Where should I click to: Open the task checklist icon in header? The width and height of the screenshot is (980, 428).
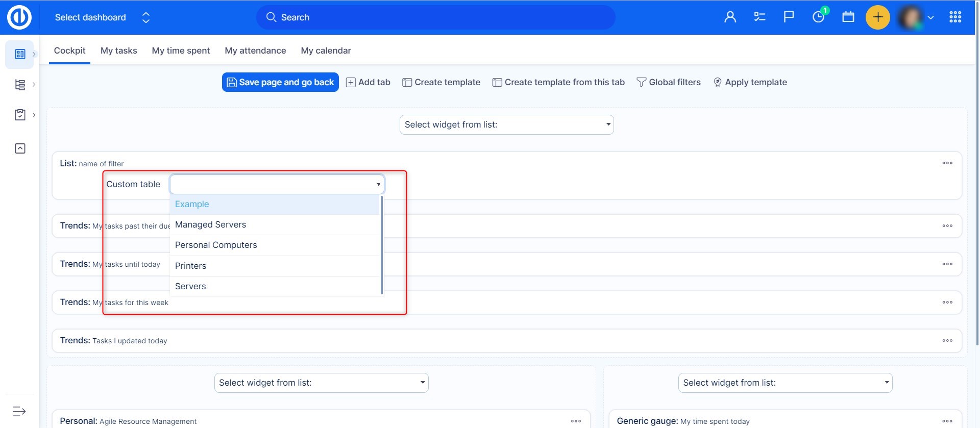(759, 17)
